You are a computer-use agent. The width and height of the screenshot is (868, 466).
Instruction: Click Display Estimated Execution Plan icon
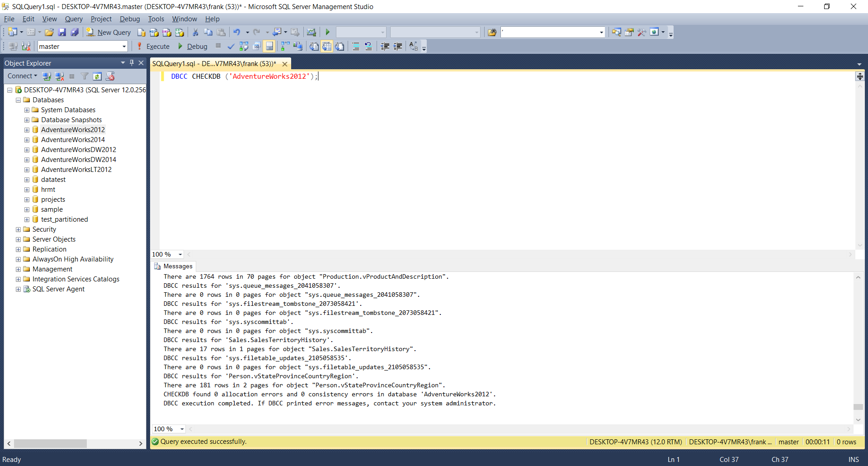[x=244, y=46]
